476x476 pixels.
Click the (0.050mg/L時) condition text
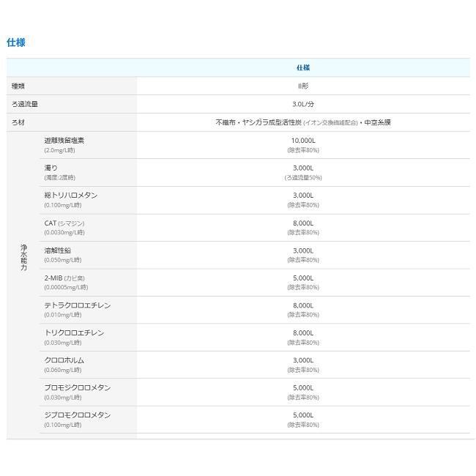pos(63,260)
